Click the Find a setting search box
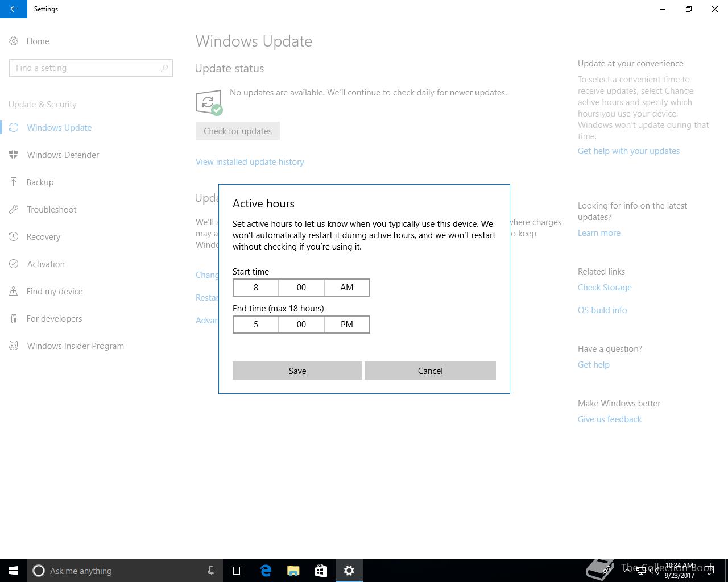This screenshot has height=582, width=728. [91, 68]
